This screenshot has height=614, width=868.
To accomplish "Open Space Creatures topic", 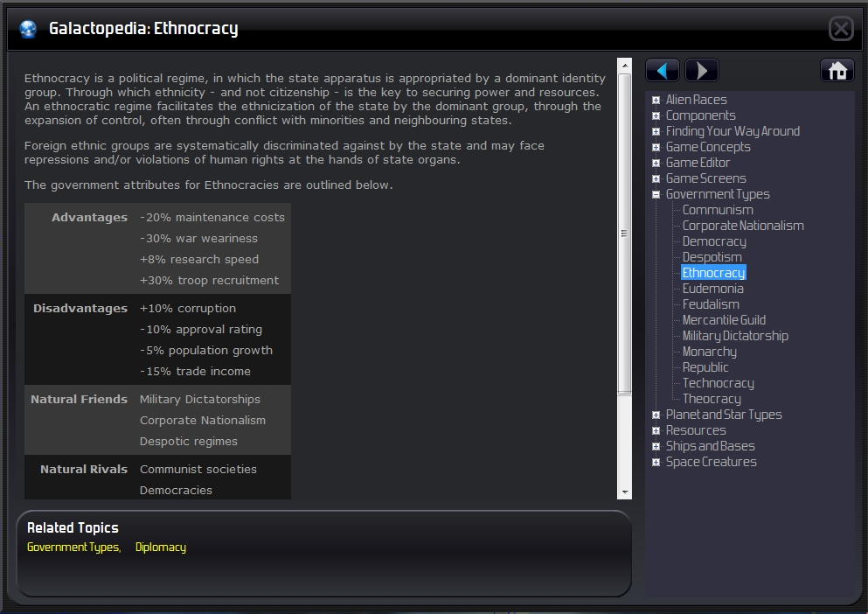I will [x=711, y=461].
